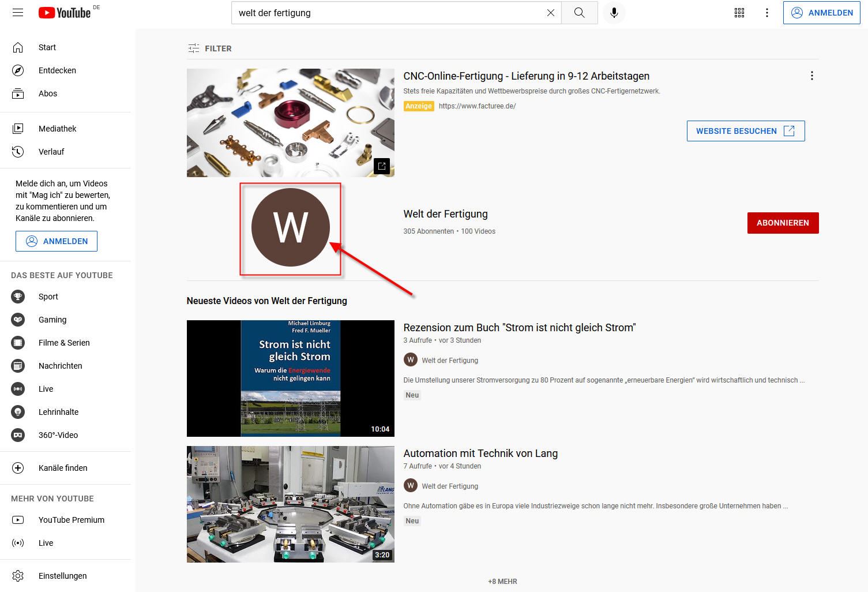Screen dimensions: 868x592
Task: Click the Nachrichten newspaper icon
Action: pos(18,366)
